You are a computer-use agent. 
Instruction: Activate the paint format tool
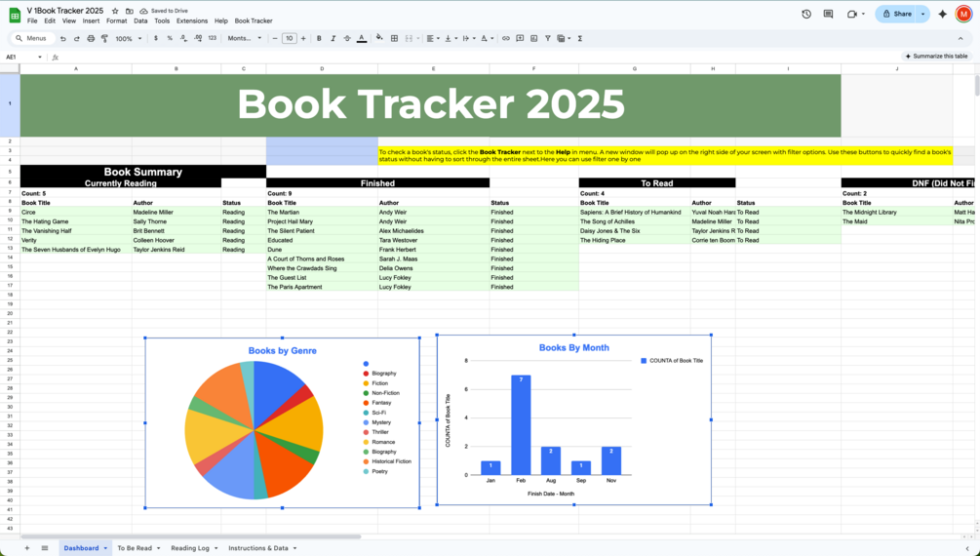coord(104,38)
